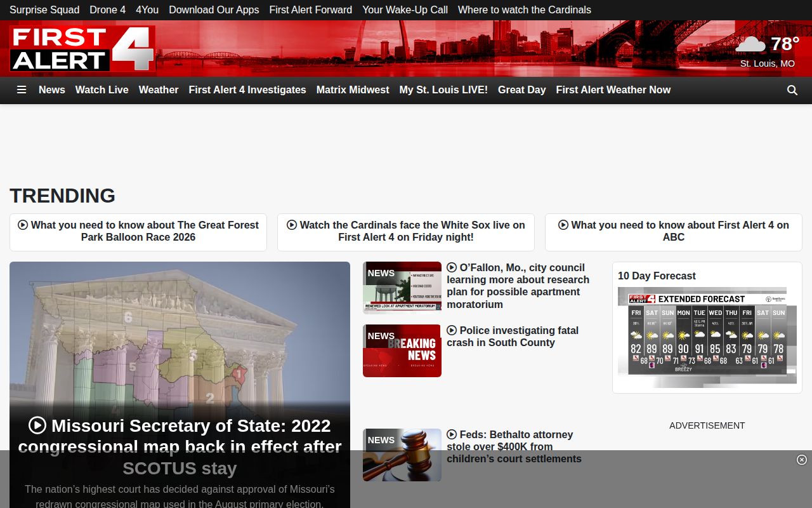Viewport: 812px width, 508px height.
Task: Open Matrix Midwest section
Action: pos(353,90)
